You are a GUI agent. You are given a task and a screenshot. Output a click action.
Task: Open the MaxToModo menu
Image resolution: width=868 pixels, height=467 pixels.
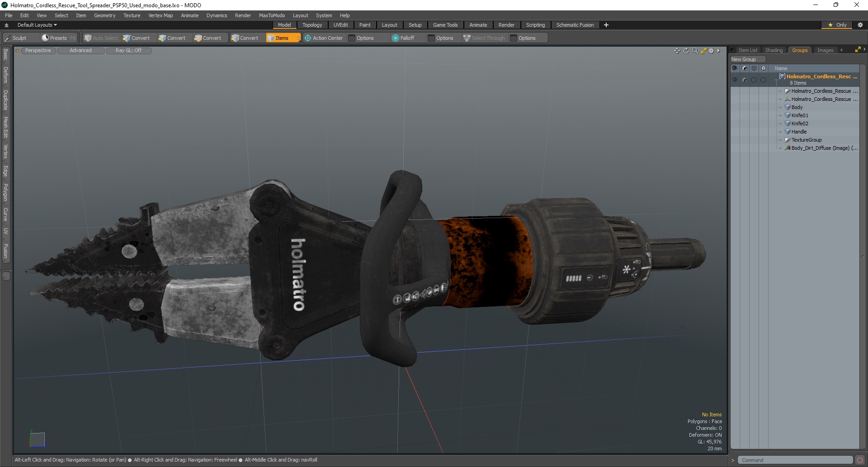[272, 15]
